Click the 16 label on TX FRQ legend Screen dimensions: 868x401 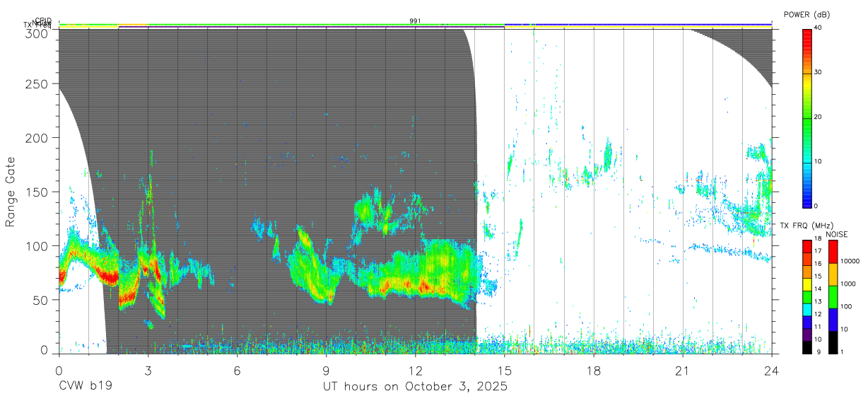pyautogui.click(x=818, y=264)
